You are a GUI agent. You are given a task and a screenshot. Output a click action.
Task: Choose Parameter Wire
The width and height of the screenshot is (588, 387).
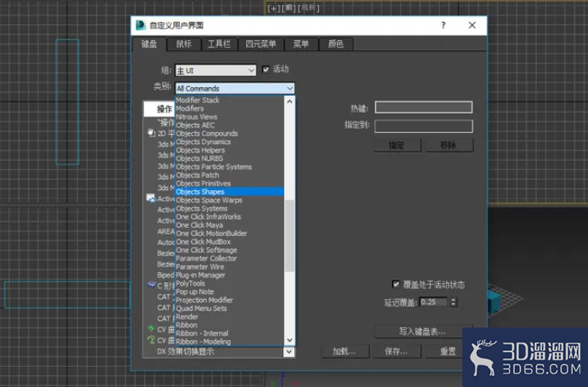point(200,266)
